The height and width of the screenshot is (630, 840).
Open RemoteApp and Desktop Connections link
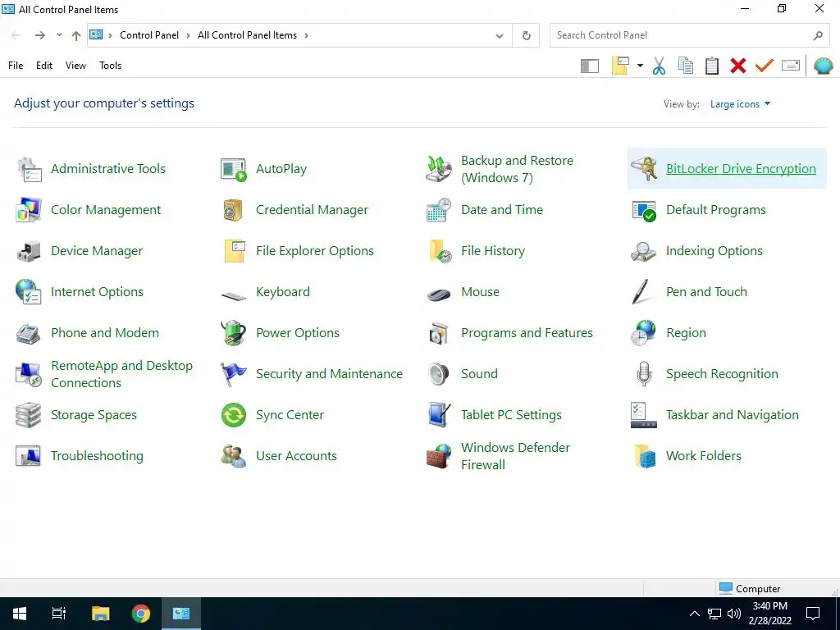pos(121,374)
